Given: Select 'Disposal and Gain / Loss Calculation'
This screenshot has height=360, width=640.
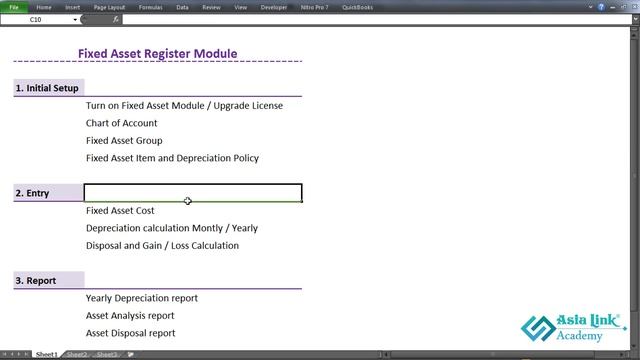Looking at the screenshot, I should (162, 246).
